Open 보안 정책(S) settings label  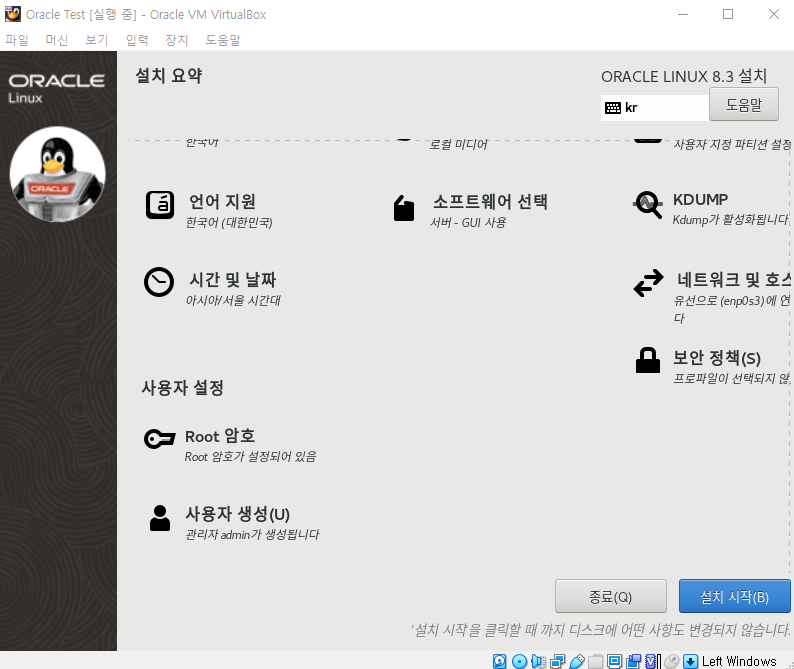coord(717,358)
